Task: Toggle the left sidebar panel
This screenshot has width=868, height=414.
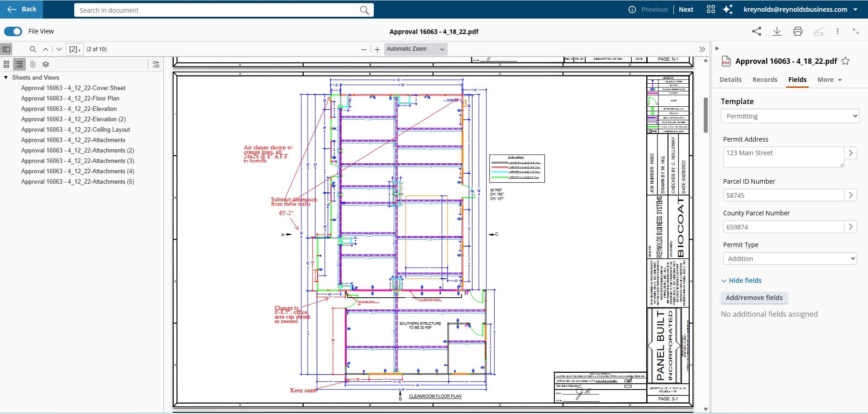Action: [6, 49]
